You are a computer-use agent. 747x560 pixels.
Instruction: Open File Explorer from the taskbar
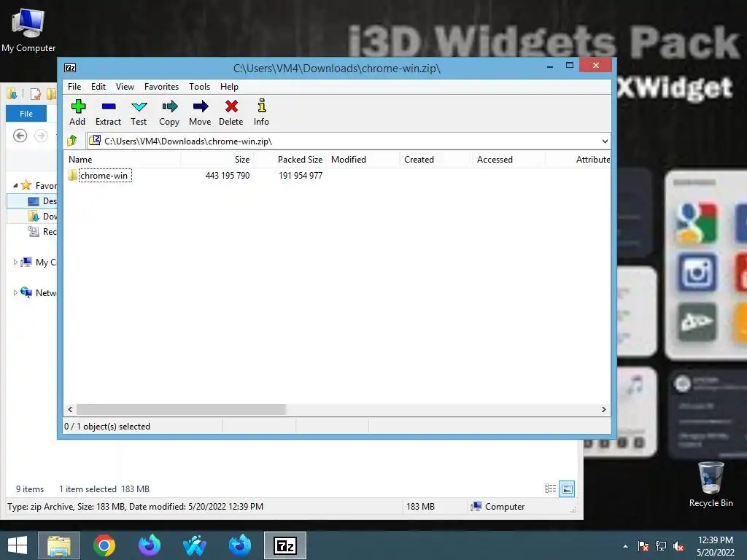click(59, 545)
